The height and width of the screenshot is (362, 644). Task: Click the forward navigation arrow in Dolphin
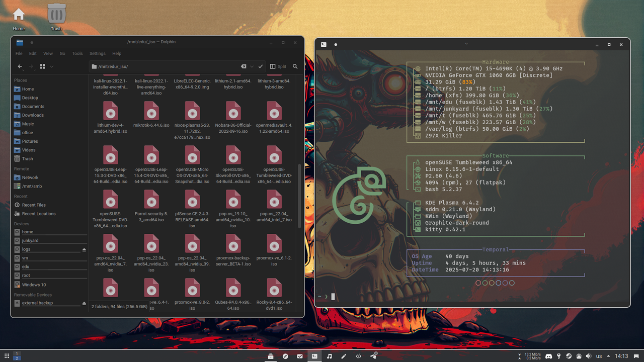click(31, 66)
